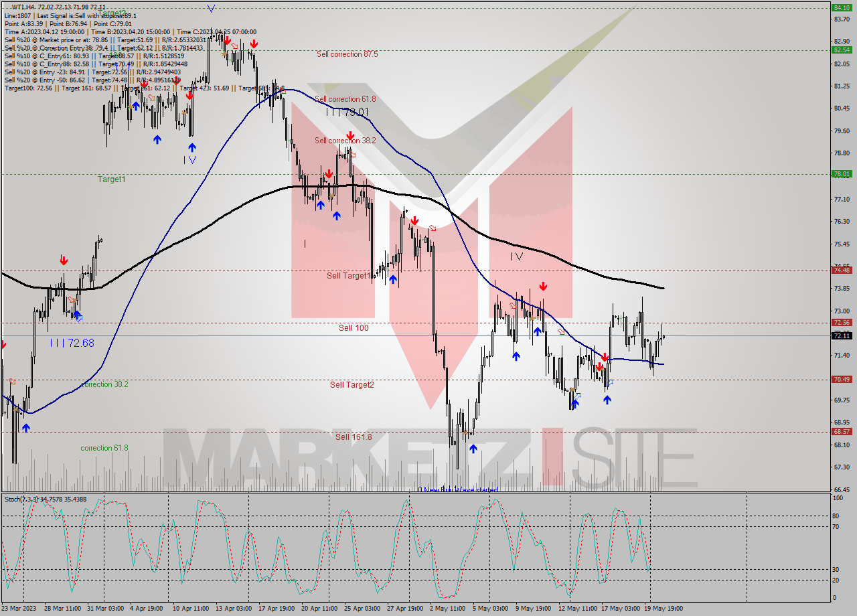Click the 66.45 price axis value
This screenshot has height=616, width=857.
tap(842, 489)
